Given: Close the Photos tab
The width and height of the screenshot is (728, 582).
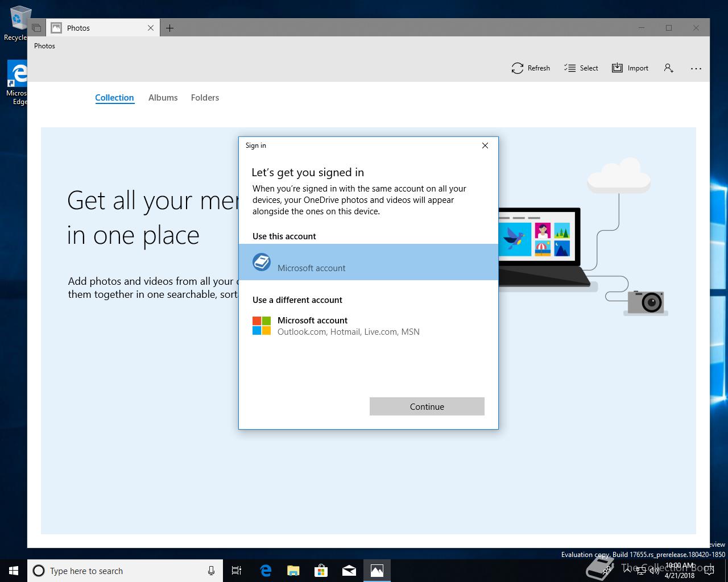Looking at the screenshot, I should (x=151, y=28).
